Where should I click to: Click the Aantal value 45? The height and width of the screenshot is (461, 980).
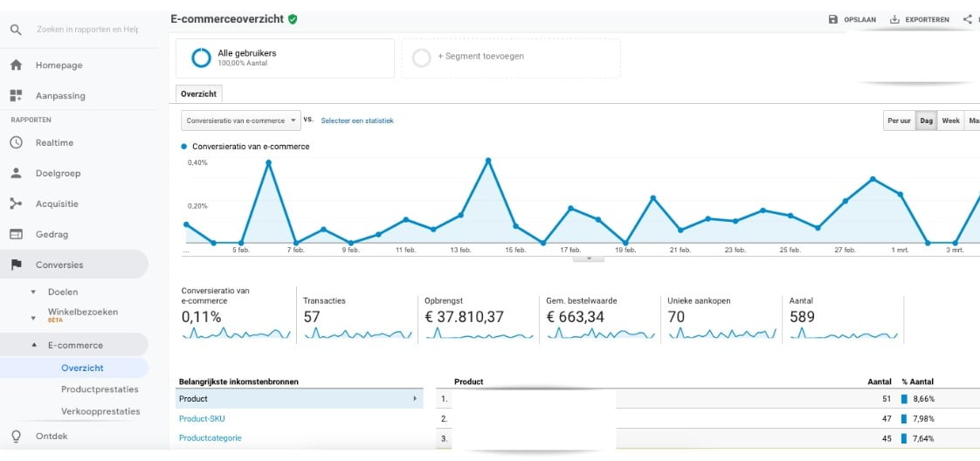(887, 438)
